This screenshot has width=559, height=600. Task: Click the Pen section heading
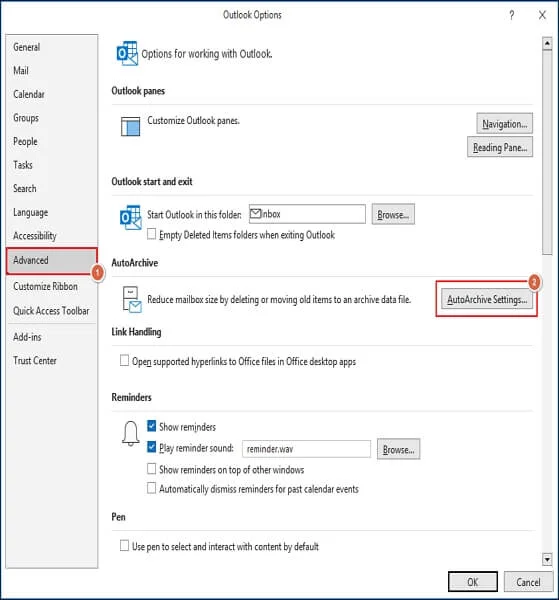tap(118, 517)
